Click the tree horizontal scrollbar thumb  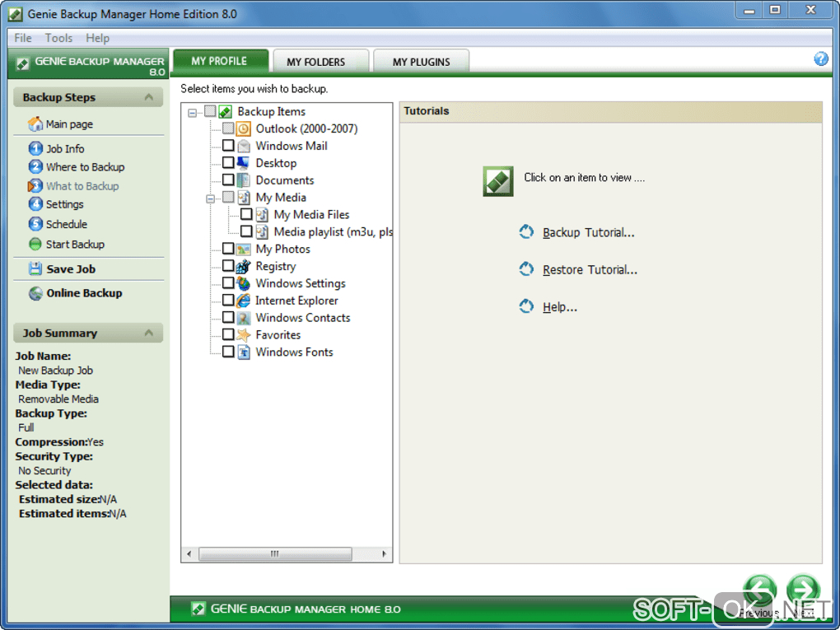[275, 554]
